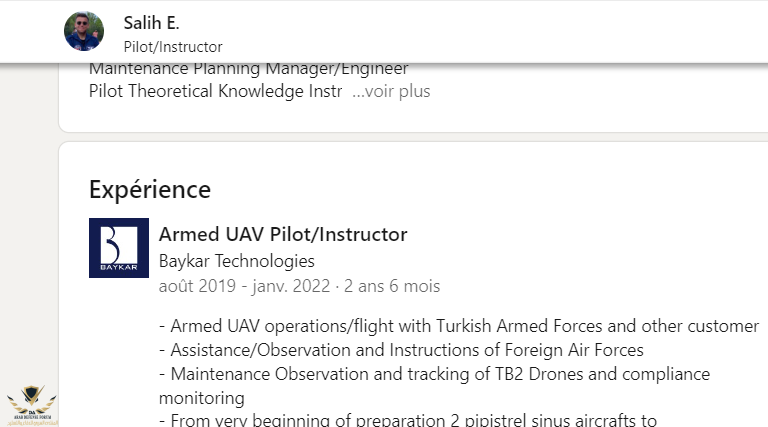Click the name 'Salih E.' in header
768x427 pixels.
coord(151,23)
